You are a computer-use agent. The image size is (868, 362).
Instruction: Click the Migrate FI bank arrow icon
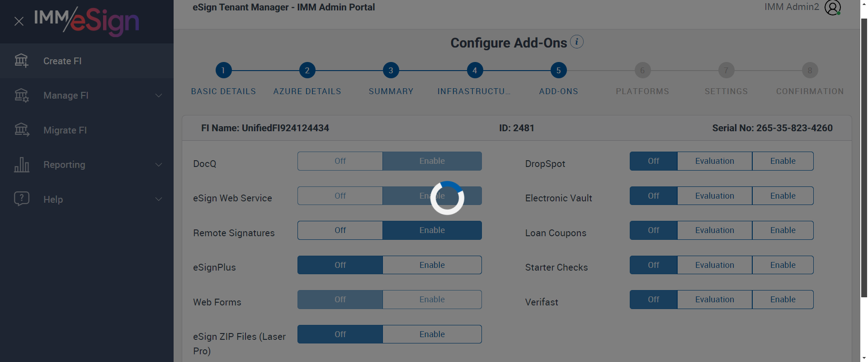tap(21, 130)
